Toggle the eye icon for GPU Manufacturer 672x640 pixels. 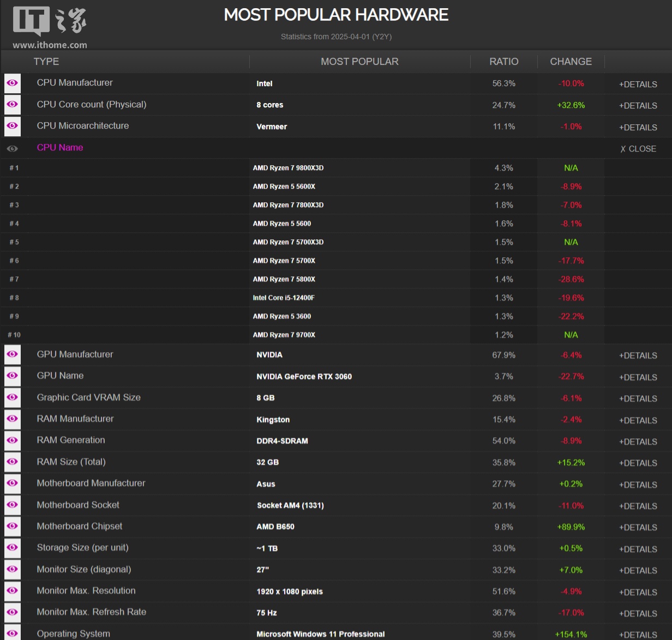(12, 354)
